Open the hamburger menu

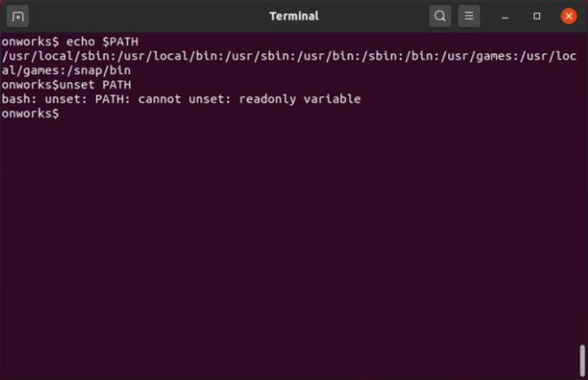point(469,16)
